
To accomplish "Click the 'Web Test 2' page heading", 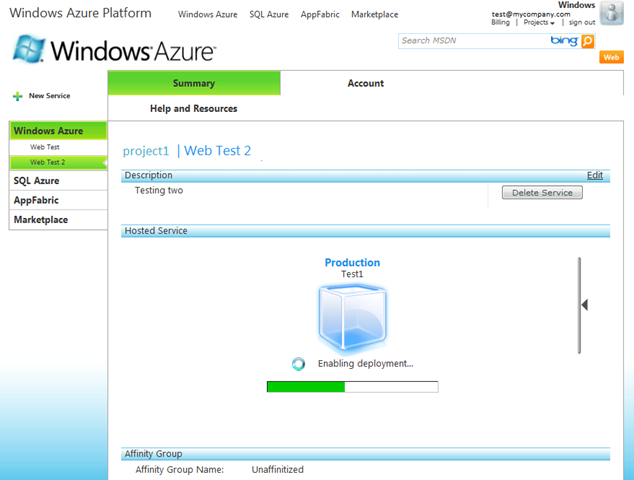I will pyautogui.click(x=218, y=151).
